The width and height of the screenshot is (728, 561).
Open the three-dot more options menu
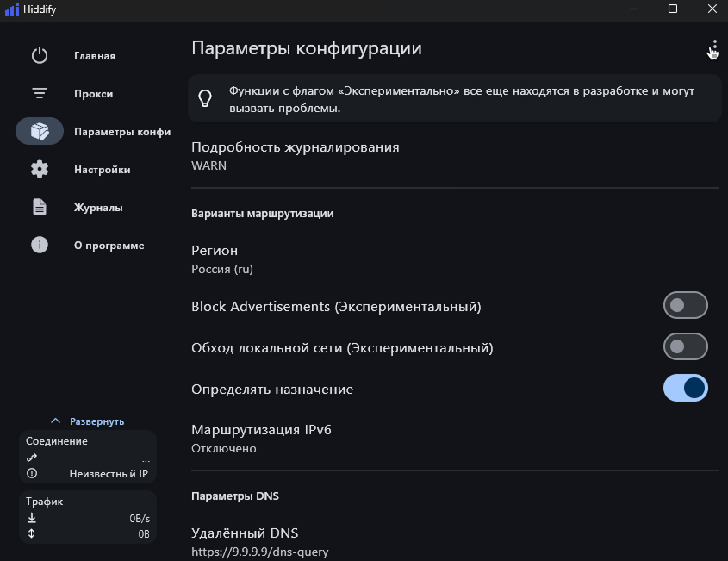[x=714, y=48]
